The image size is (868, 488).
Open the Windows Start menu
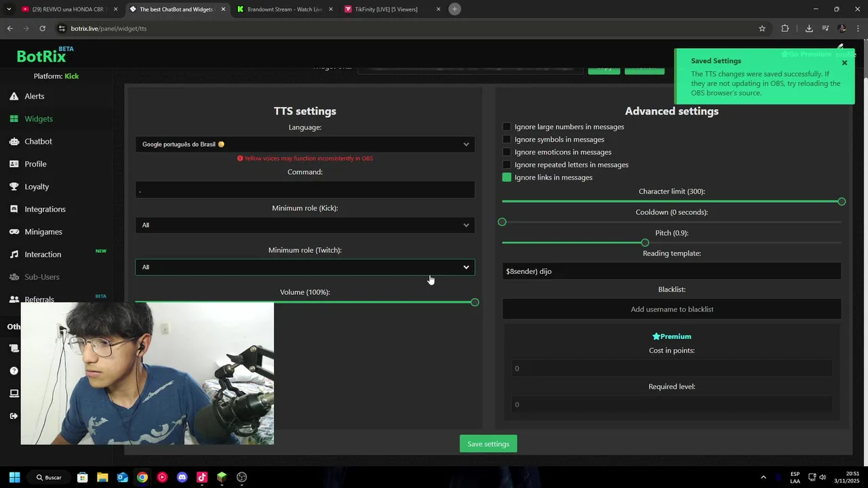pyautogui.click(x=14, y=477)
